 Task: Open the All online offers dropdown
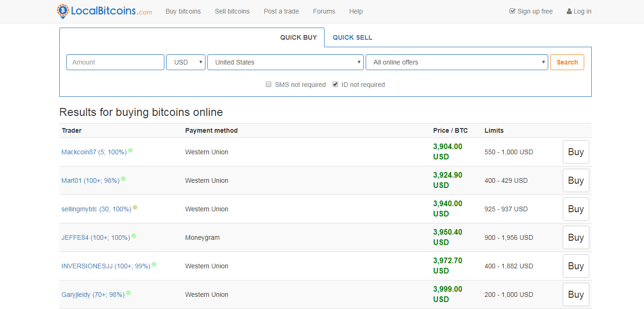point(457,62)
